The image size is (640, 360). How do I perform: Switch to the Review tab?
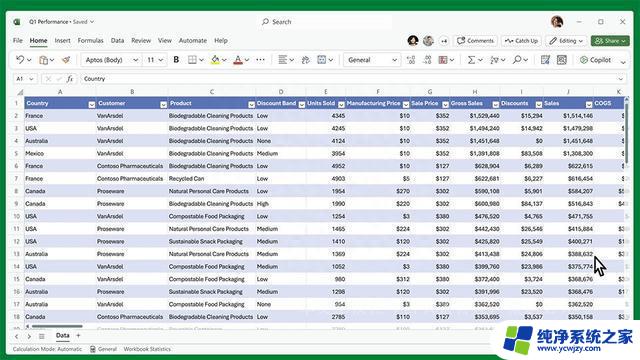click(x=141, y=40)
